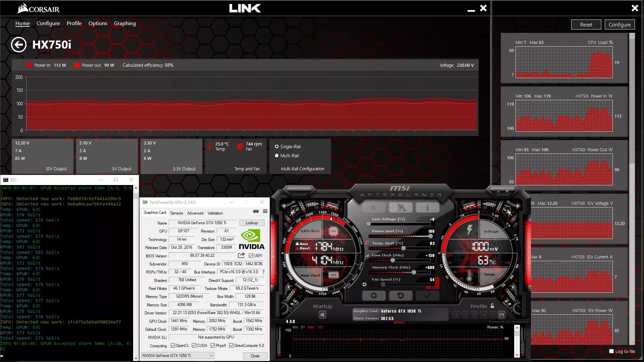The height and width of the screenshot is (362, 644).
Task: Reset Afterburner settings with the revert arrow
Action: tap(400, 296)
